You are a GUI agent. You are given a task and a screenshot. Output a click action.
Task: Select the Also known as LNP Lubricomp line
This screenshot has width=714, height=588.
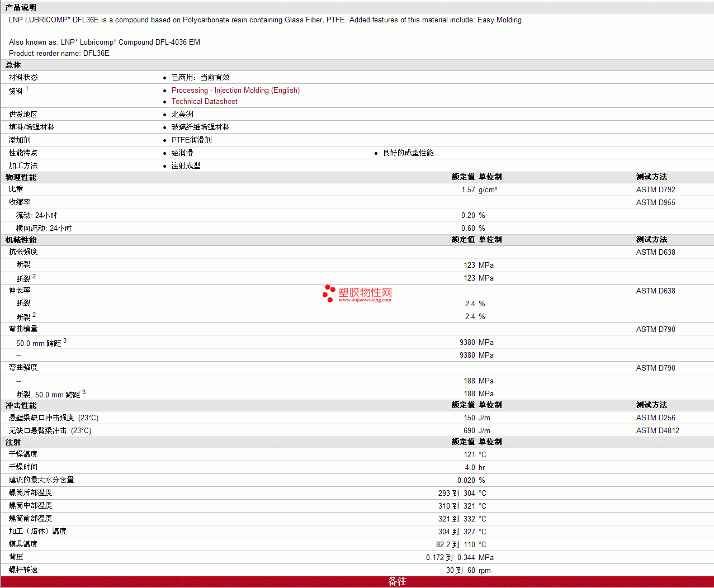[x=105, y=42]
